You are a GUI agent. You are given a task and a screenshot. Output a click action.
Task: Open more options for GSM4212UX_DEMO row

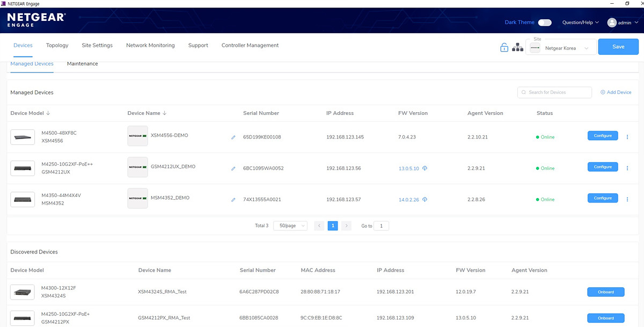coord(627,168)
